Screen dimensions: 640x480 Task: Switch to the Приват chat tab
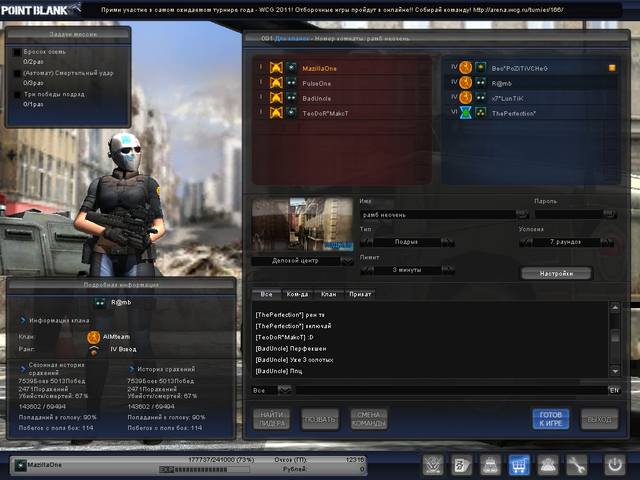(359, 294)
